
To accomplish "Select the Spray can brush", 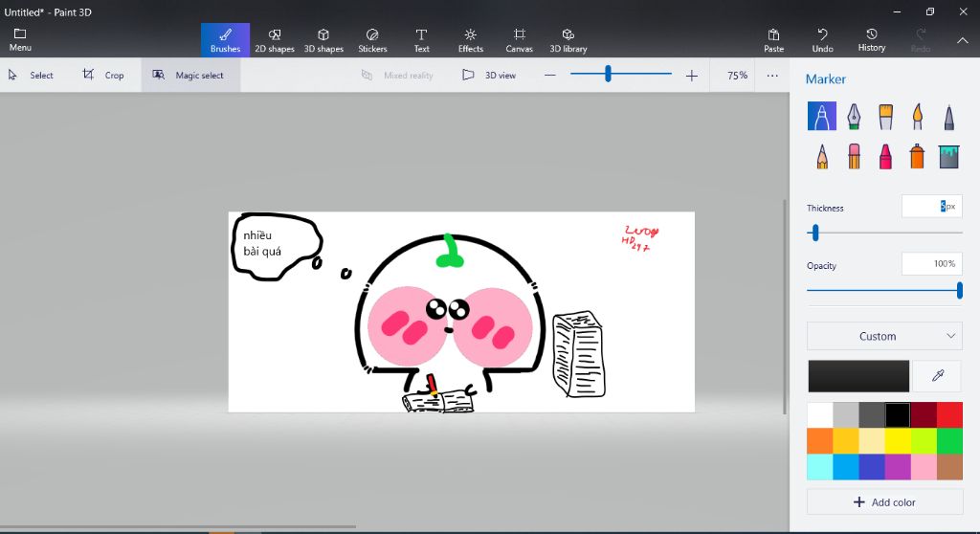I will 917,156.
